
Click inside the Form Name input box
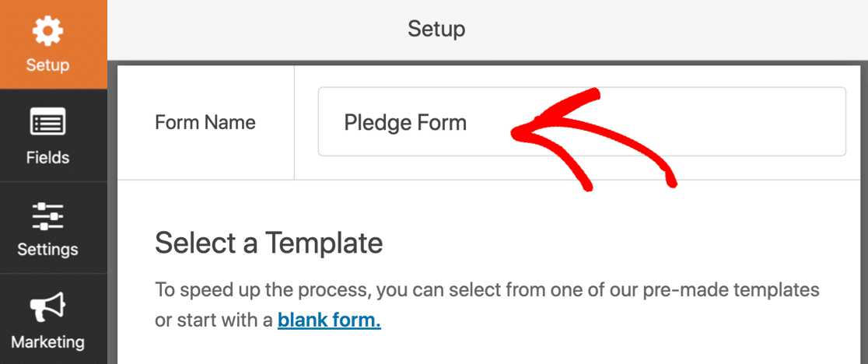(x=581, y=121)
